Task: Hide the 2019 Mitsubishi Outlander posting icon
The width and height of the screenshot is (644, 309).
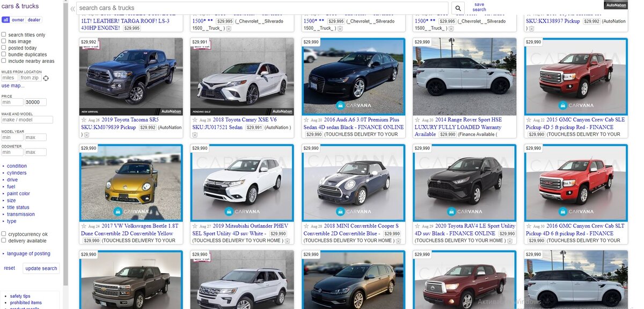Action: [x=287, y=241]
